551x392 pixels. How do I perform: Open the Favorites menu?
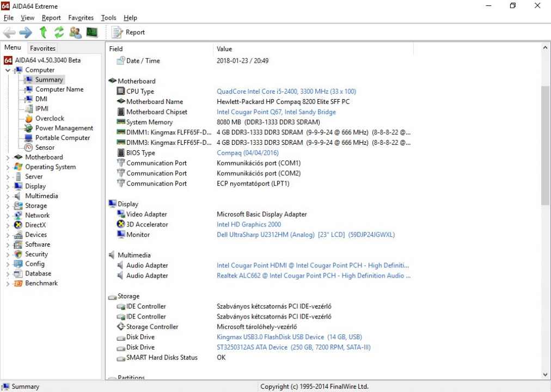click(81, 18)
